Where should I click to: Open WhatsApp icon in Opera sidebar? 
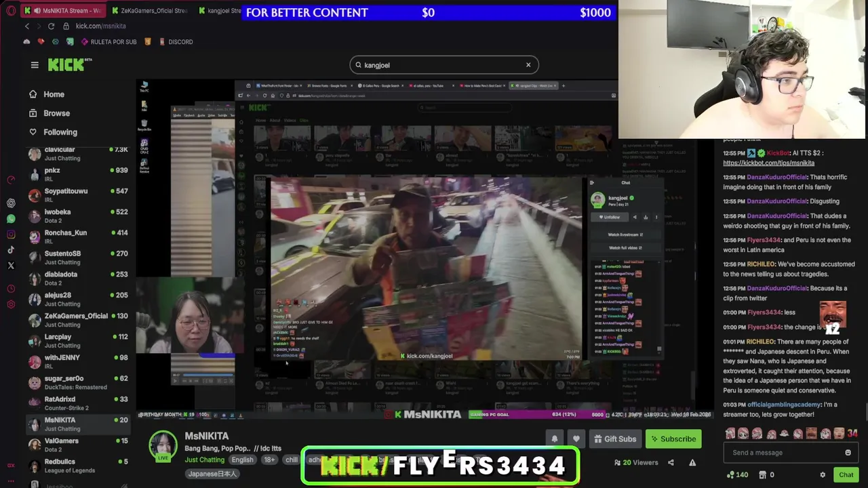click(11, 219)
